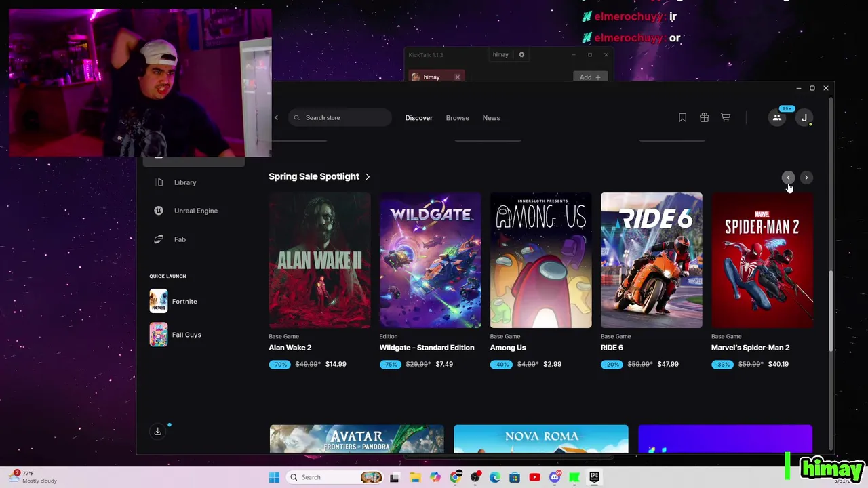
Task: Click the Windows taskbar Search box
Action: (x=335, y=477)
